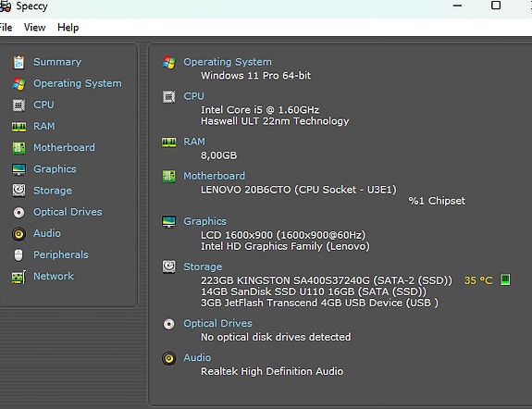Click the Audio speaker icon in summary panel

click(169, 358)
